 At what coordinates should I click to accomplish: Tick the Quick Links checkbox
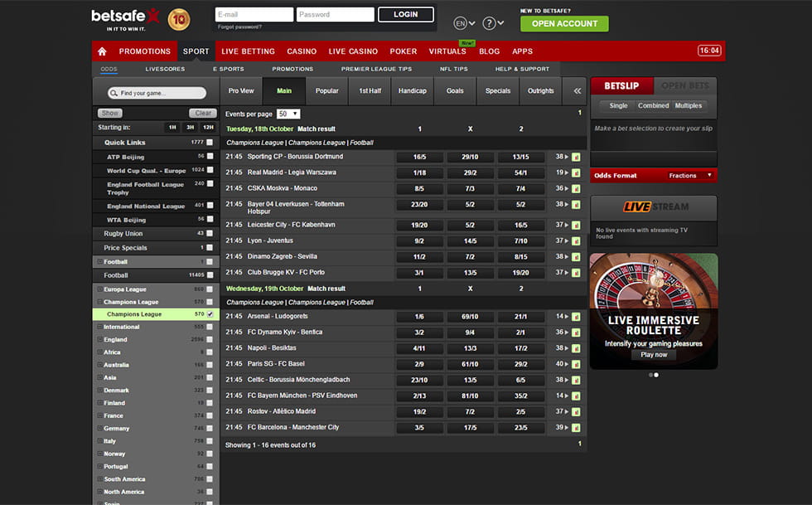210,142
